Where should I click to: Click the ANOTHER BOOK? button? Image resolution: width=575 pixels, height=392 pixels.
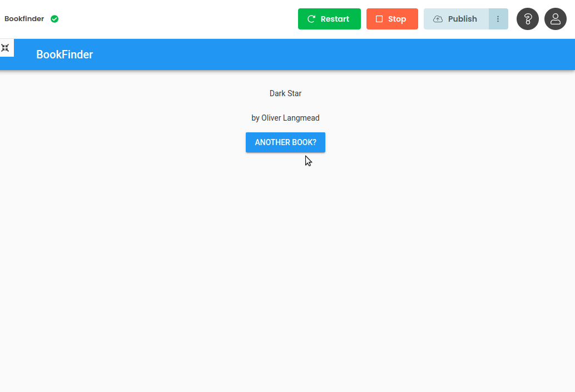point(285,142)
